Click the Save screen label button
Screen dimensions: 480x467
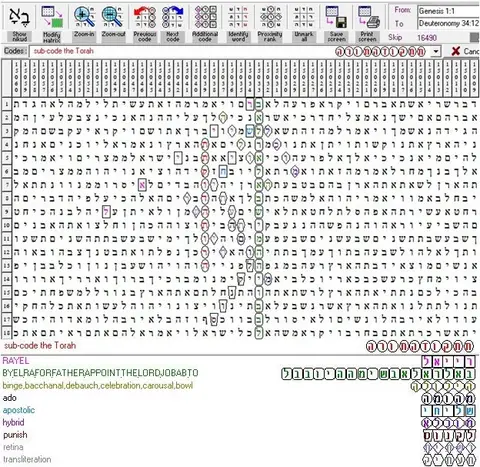(x=337, y=37)
